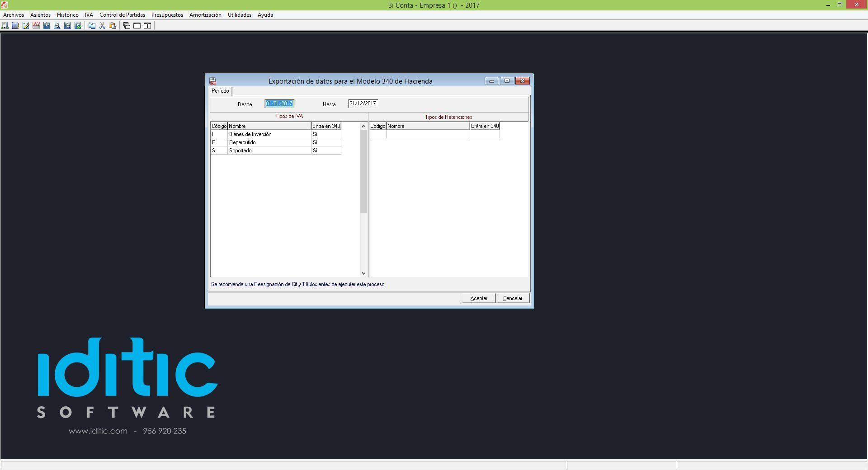Click Aceptar to export data
868x470 pixels.
[479, 298]
